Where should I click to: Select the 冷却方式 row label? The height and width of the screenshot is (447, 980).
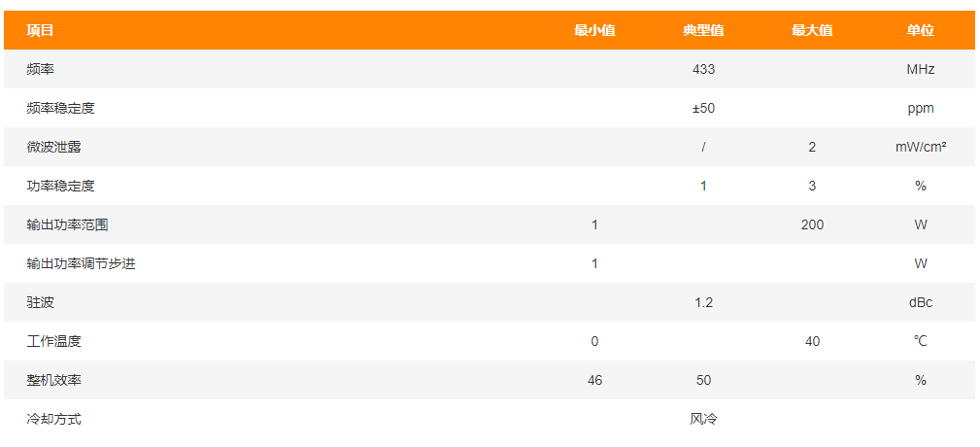pos(53,419)
